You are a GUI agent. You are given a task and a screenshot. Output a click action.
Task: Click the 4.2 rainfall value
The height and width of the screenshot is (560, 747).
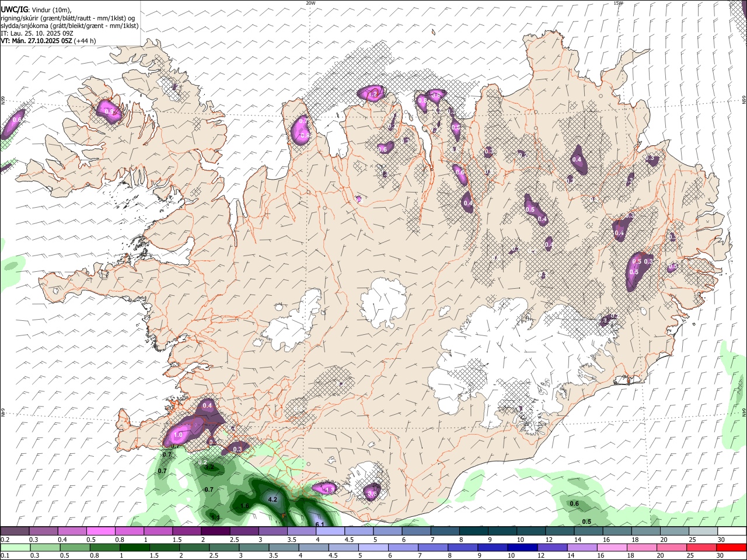[x=272, y=499]
